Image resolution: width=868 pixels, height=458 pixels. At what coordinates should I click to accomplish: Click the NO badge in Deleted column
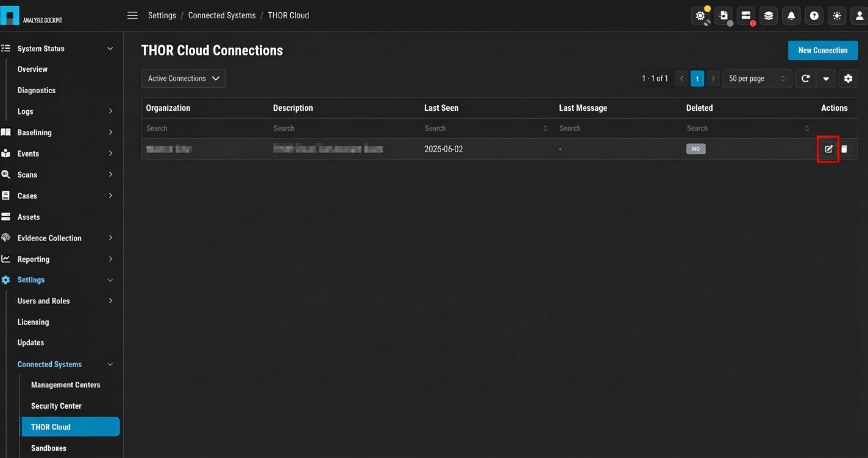(x=695, y=149)
